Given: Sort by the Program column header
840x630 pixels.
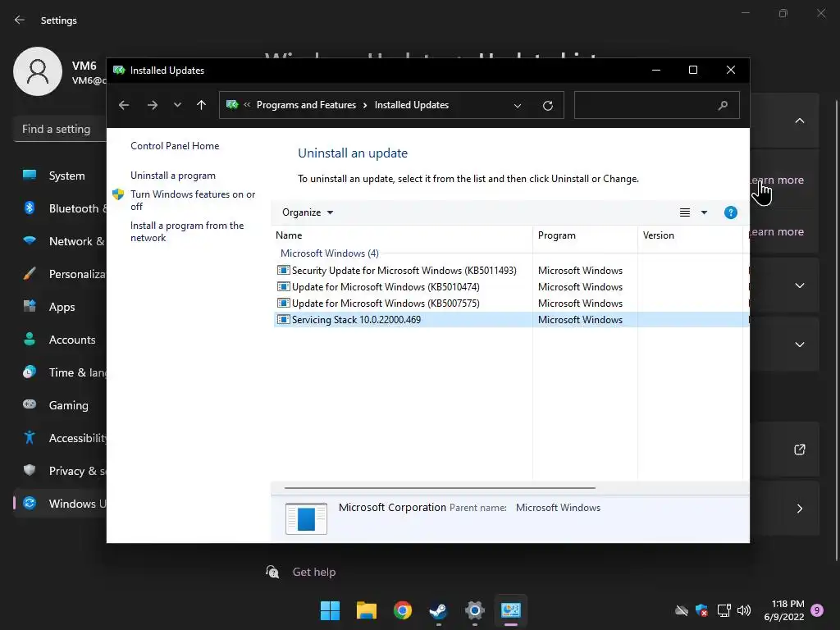Looking at the screenshot, I should tap(585, 235).
